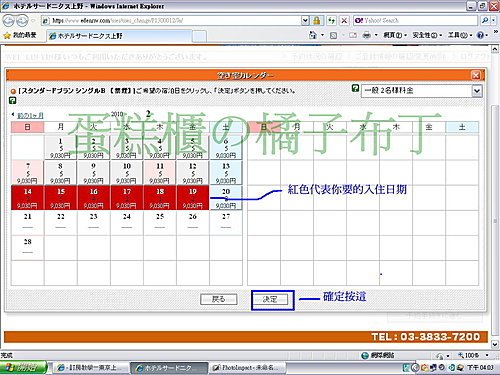Viewport: 500px width, 375px height.
Task: Select February 13 date cell
Action: pos(226,173)
